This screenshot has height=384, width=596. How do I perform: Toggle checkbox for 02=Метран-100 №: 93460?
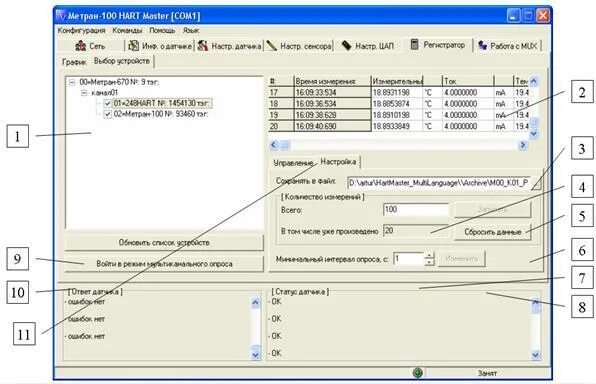pyautogui.click(x=108, y=114)
